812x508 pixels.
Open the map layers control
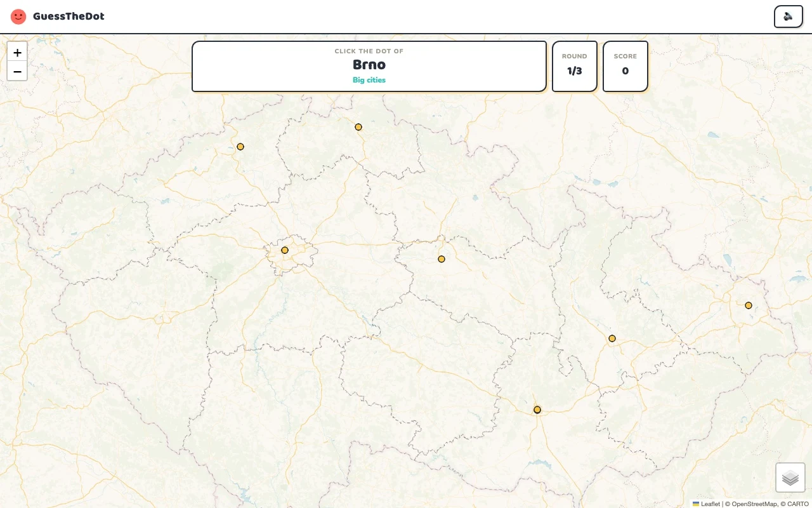tap(790, 478)
